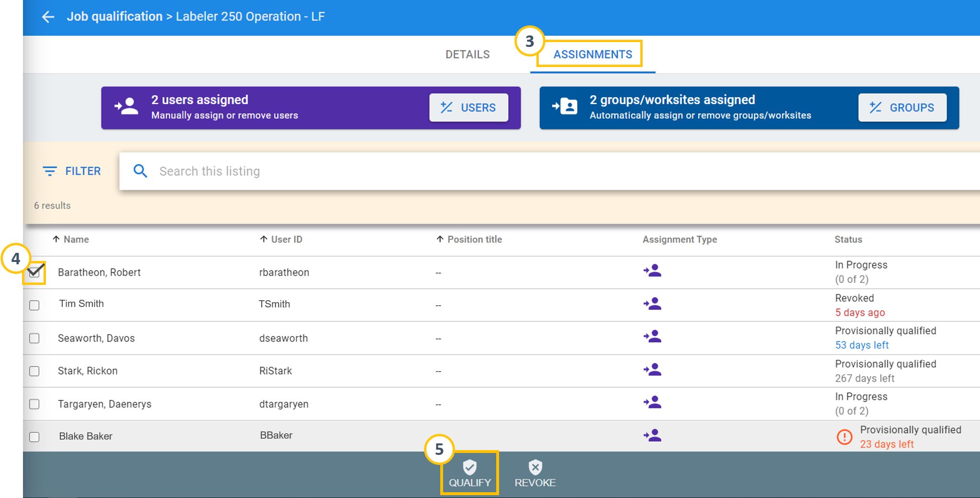
Task: Click assignment type icon for Stark, Rickon
Action: click(x=652, y=370)
